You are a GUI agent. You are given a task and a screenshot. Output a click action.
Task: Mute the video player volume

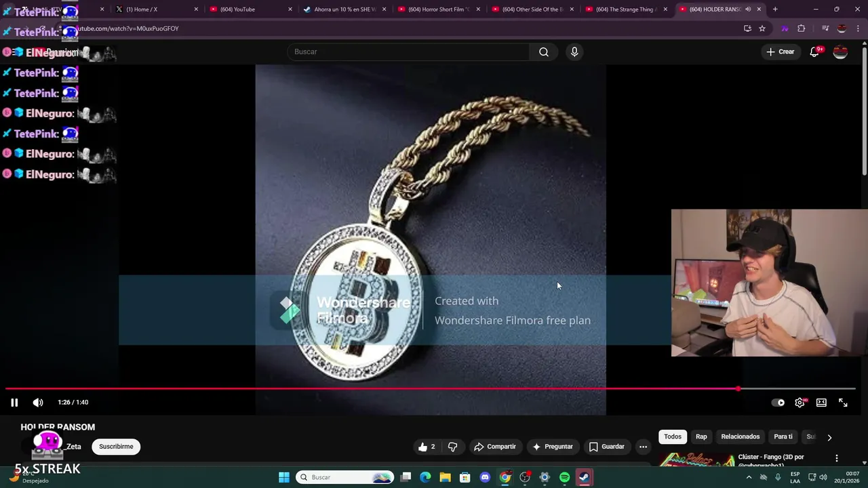[x=38, y=403]
